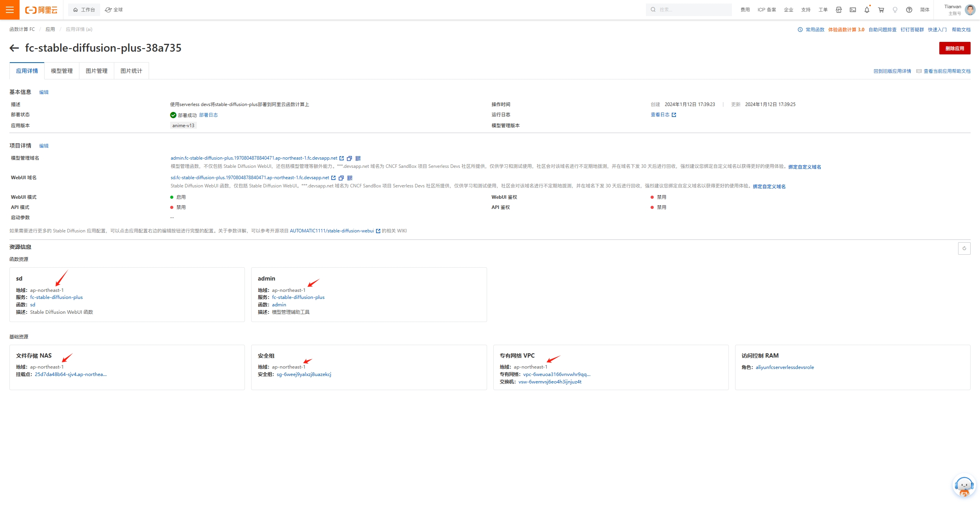Go to 函数计算 FC in the breadcrumb
The width and height of the screenshot is (980, 520).
22,29
